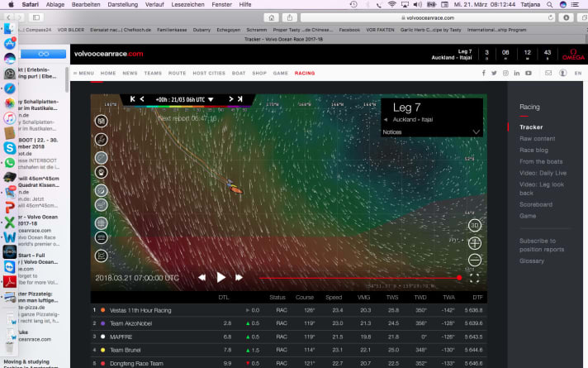Play the race tracker animation
This screenshot has width=588, height=368.
click(220, 278)
